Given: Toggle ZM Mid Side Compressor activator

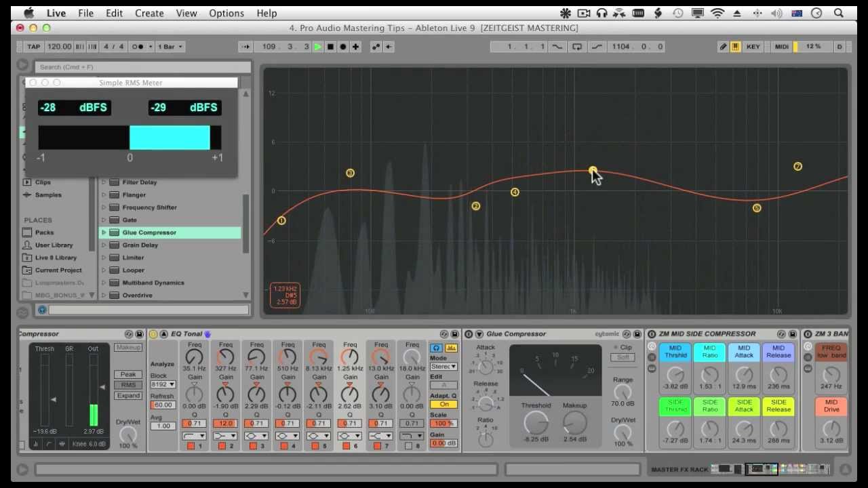Looking at the screenshot, I should 652,334.
